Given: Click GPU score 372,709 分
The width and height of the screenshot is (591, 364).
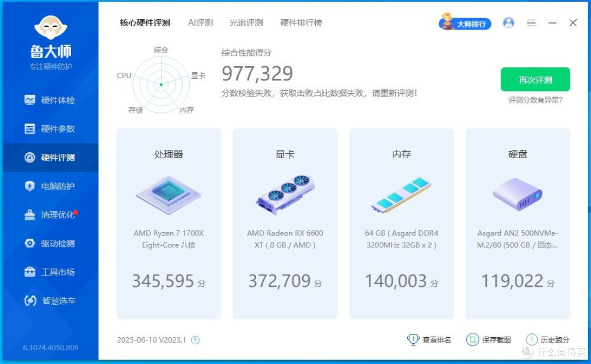Looking at the screenshot, I should [285, 281].
